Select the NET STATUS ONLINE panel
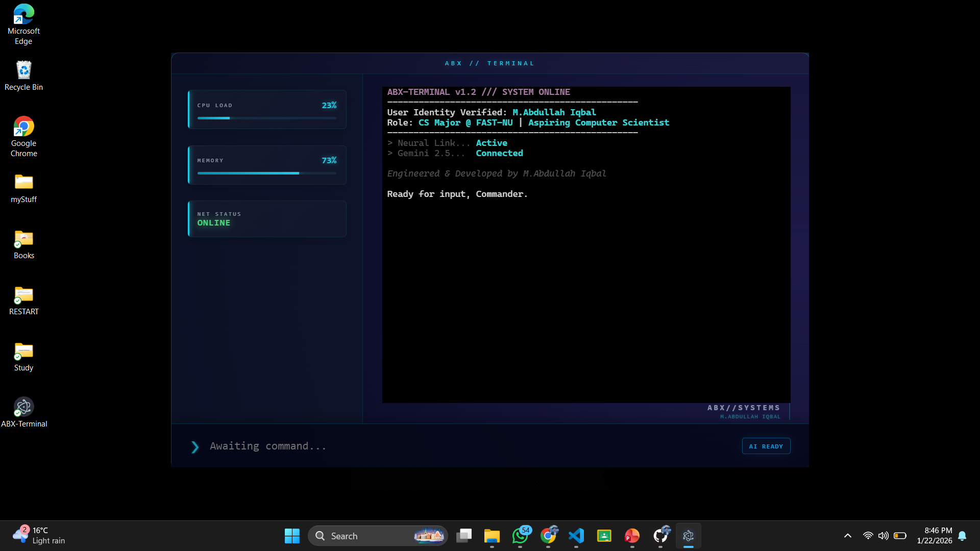The image size is (980, 551). pos(266,219)
